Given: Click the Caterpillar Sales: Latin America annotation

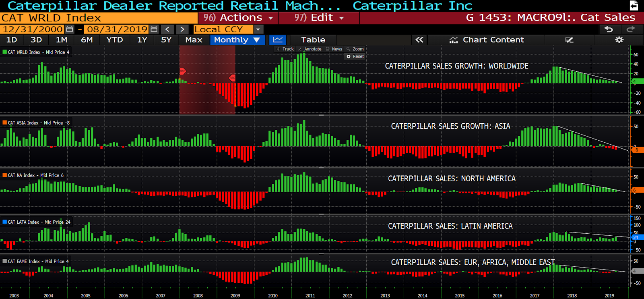Looking at the screenshot, I should [x=450, y=226].
